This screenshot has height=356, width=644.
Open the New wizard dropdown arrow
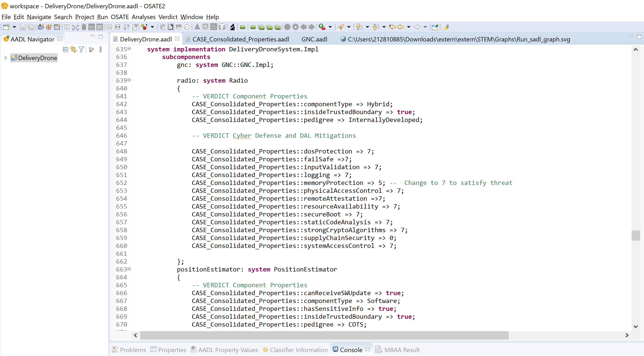(x=14, y=27)
